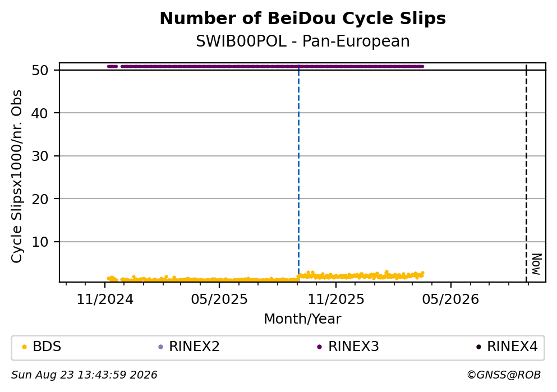Click the yellow BDS legend marker
Image resolution: width=557 pixels, height=392 pixels.
(24, 347)
